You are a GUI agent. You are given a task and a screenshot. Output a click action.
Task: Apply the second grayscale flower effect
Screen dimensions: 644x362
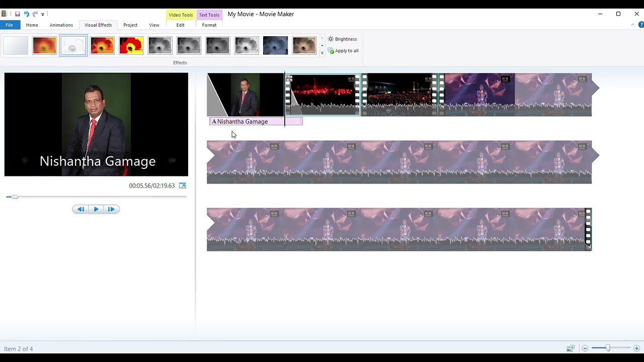coord(189,45)
